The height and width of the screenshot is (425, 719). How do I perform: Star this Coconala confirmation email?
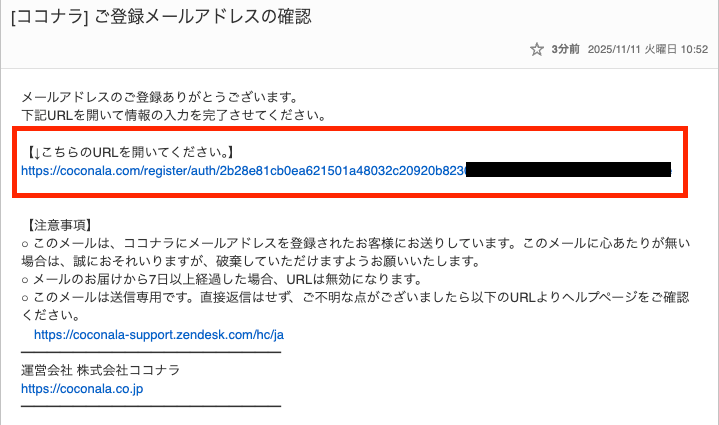(537, 48)
